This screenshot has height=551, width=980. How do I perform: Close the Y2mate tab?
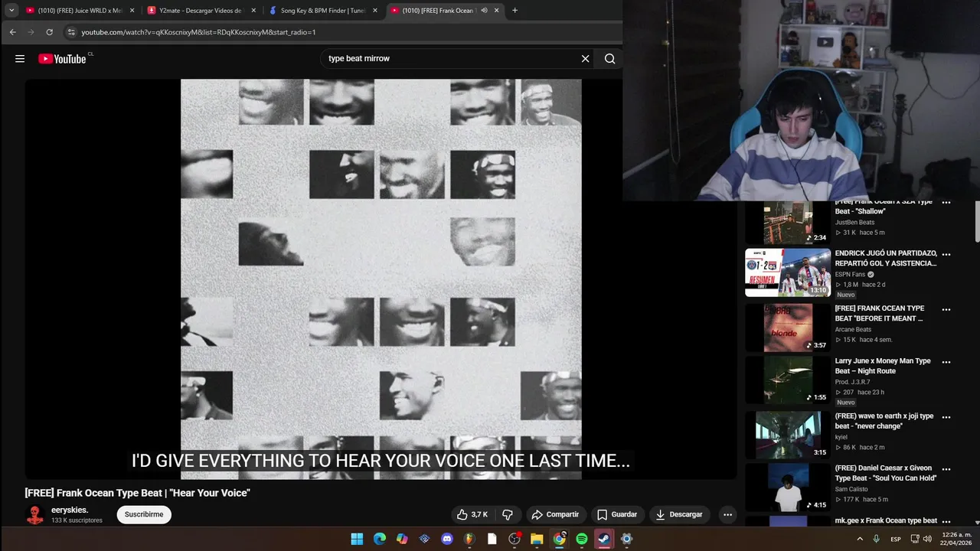tap(253, 10)
